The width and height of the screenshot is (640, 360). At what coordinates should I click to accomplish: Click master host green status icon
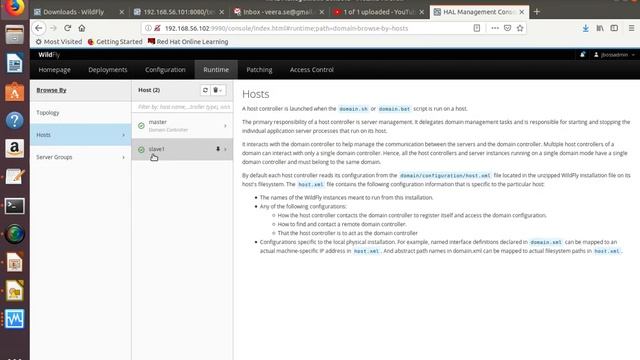point(141,126)
